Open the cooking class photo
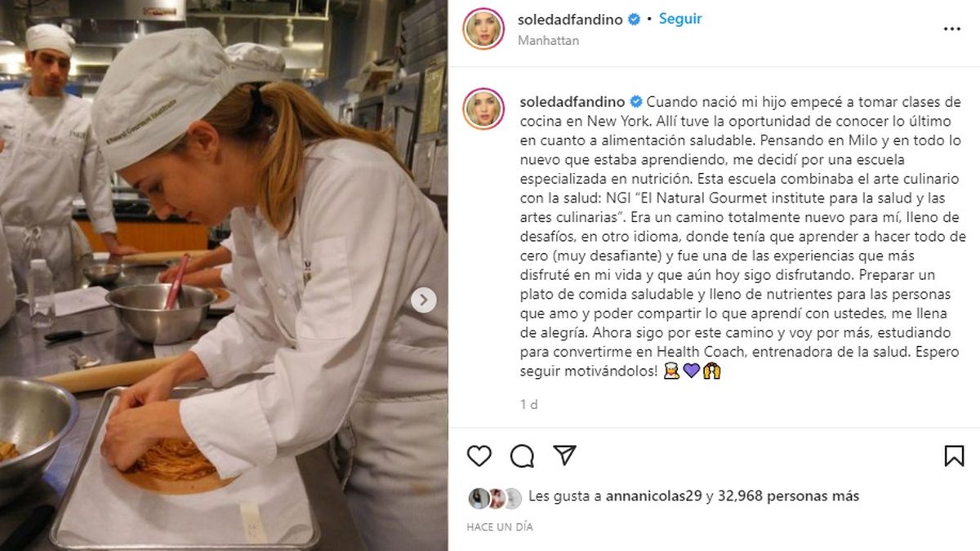The image size is (980, 551). (224, 275)
